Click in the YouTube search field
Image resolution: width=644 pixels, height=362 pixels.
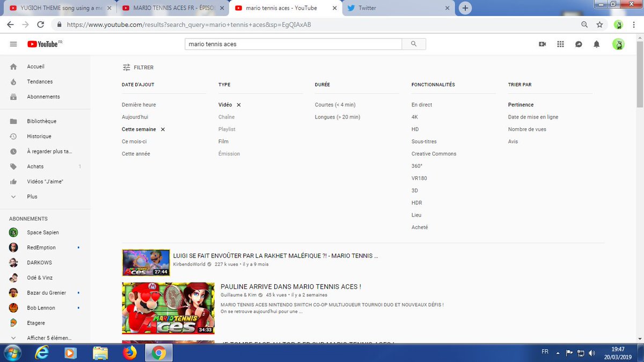click(293, 44)
